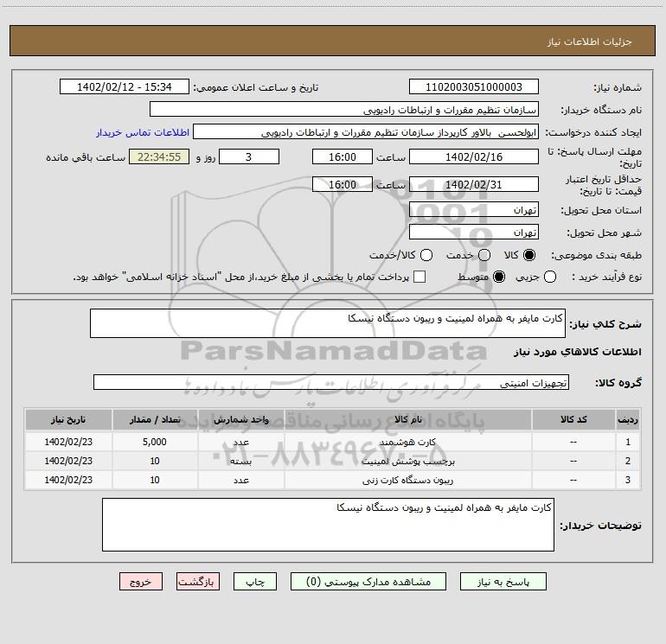The width and height of the screenshot is (666, 644).
Task: Click the unit cell of ریبون دستگاه row
Action: pyautogui.click(x=240, y=480)
